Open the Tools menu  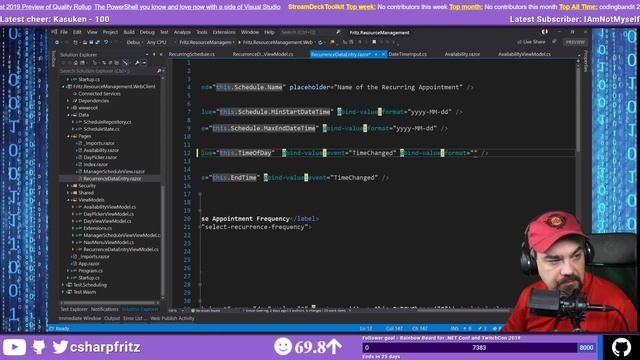(202, 32)
